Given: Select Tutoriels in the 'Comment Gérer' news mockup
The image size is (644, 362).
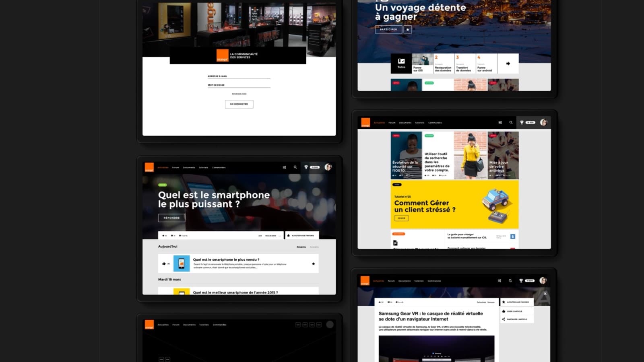Looking at the screenshot, I should click(x=419, y=123).
